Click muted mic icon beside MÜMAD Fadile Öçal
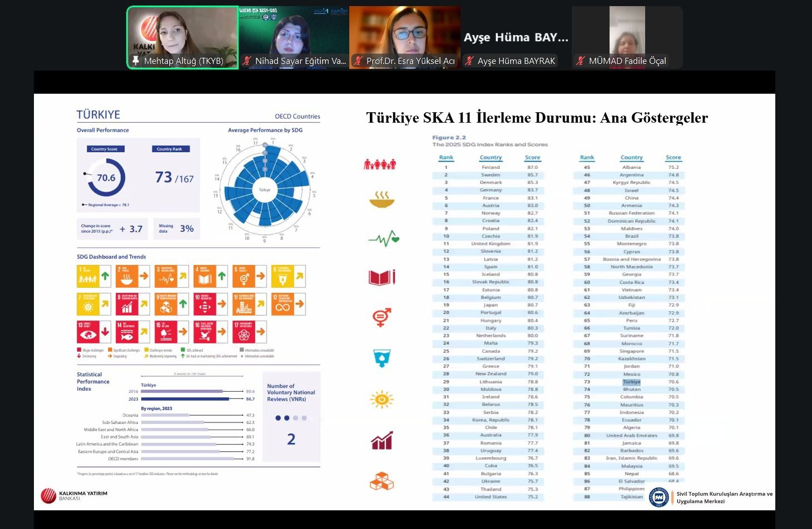The height and width of the screenshot is (529, 812). pos(581,61)
